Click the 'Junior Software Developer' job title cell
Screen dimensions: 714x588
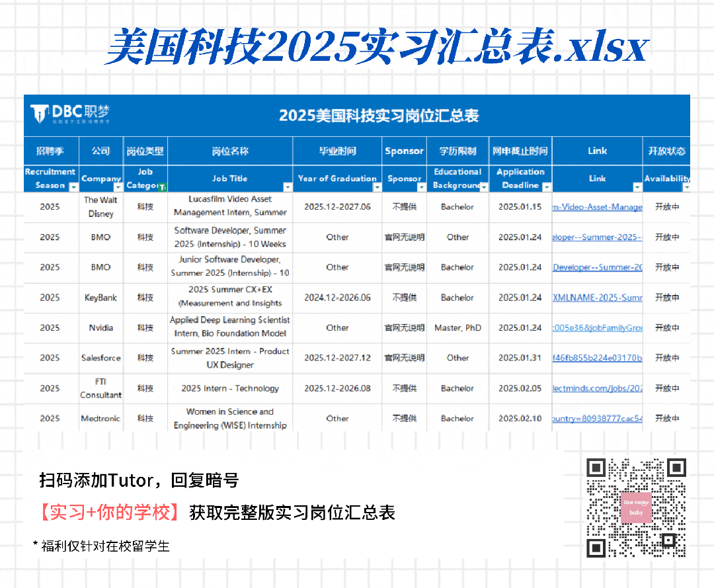(230, 267)
